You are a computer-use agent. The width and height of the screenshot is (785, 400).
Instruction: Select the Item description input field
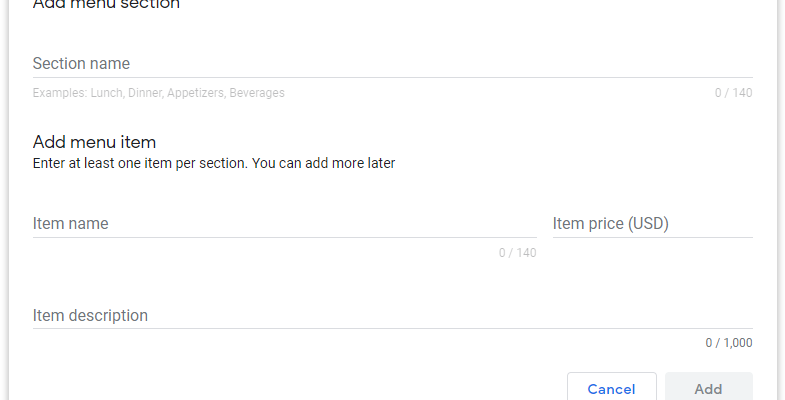392,316
